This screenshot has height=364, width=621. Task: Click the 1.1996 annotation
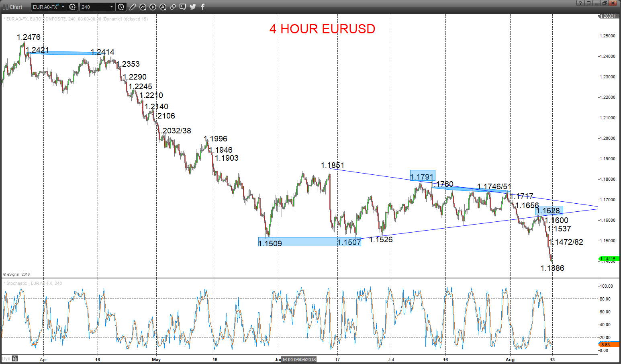(x=215, y=139)
